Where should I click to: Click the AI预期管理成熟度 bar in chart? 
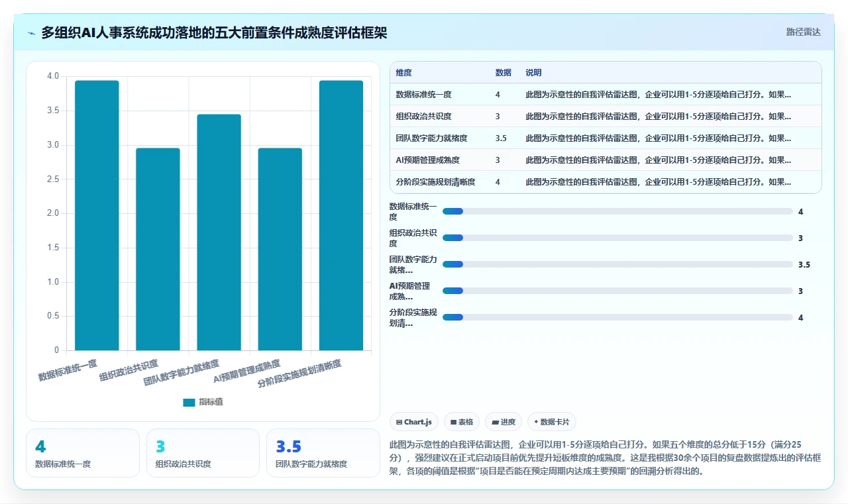tap(280, 249)
